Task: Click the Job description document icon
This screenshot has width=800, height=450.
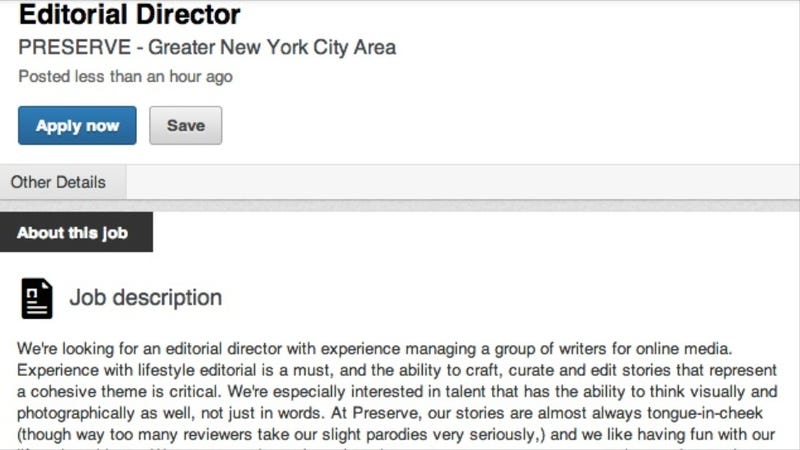Action: tap(37, 298)
